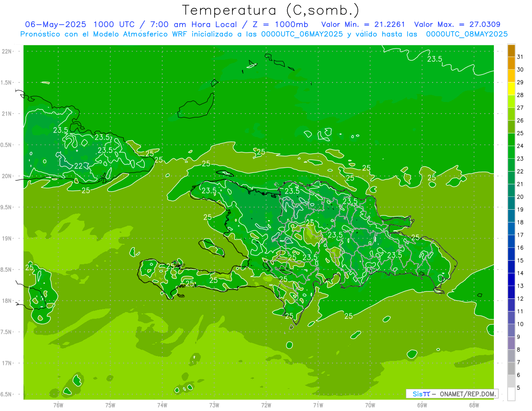Click the "18N" latitude axis label
Viewport: 532px width, 411px height.
[x=7, y=301]
